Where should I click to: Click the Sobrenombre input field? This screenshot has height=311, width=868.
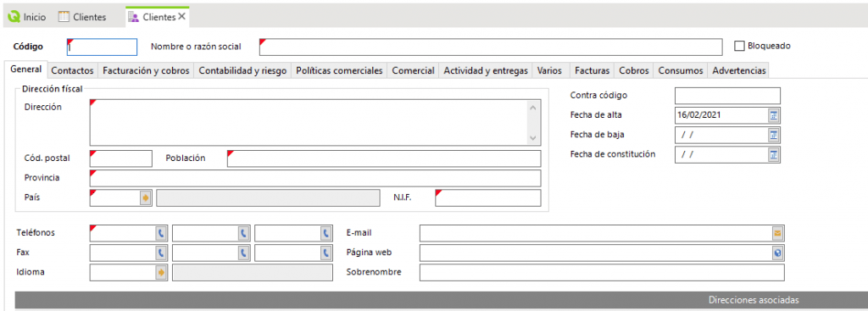point(602,273)
